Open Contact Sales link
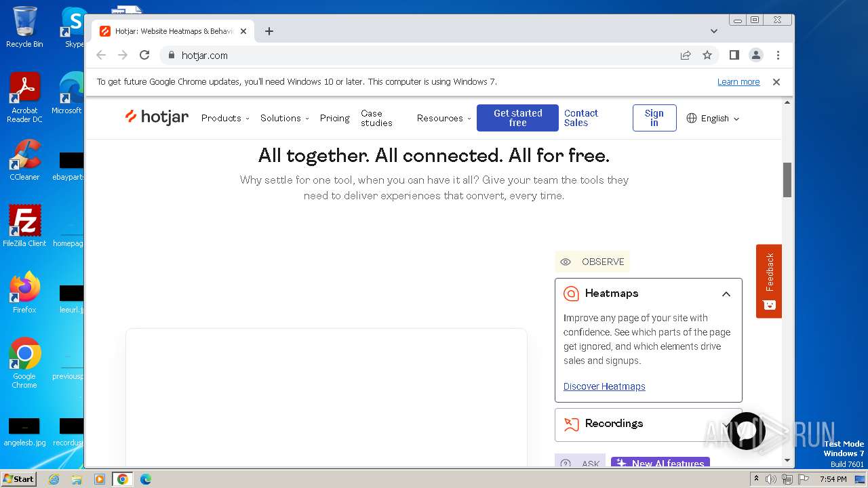The image size is (868, 488). 580,118
